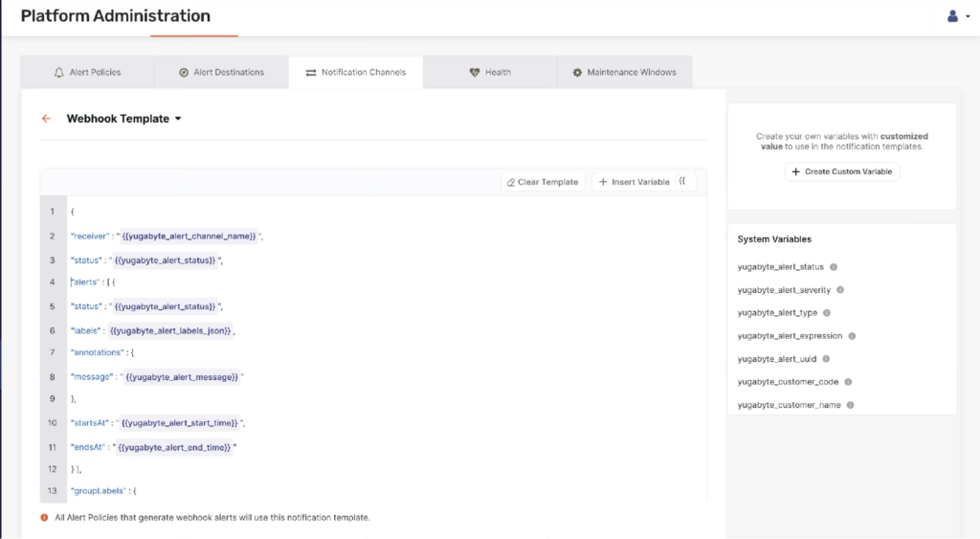Click the Clear Template button
The height and width of the screenshot is (539, 980).
click(x=543, y=182)
